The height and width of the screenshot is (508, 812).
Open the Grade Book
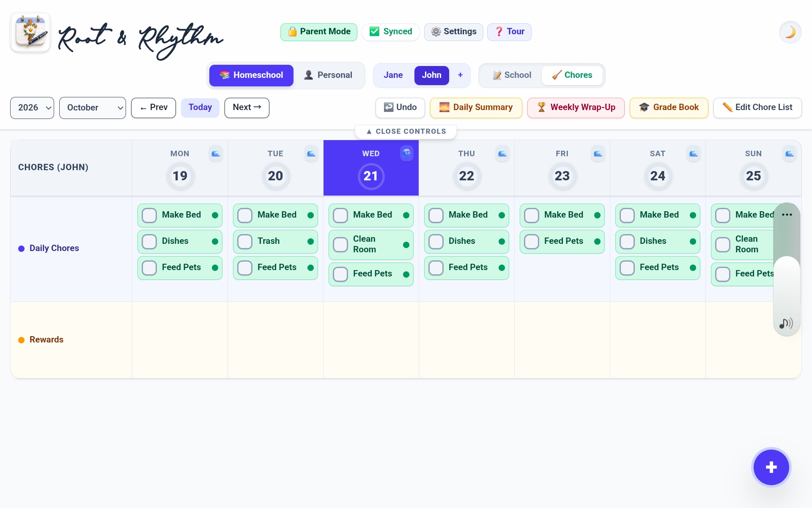tap(669, 108)
